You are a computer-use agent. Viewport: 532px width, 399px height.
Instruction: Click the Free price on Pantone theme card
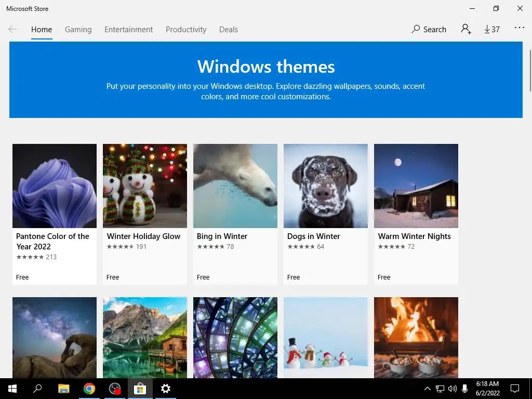point(22,277)
